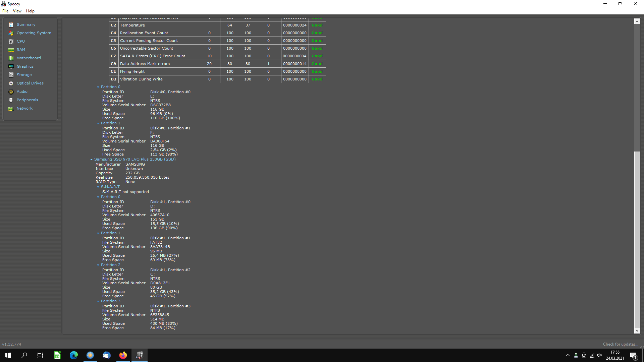This screenshot has width=644, height=362.
Task: Click the Summary icon in sidebar
Action: tap(11, 25)
